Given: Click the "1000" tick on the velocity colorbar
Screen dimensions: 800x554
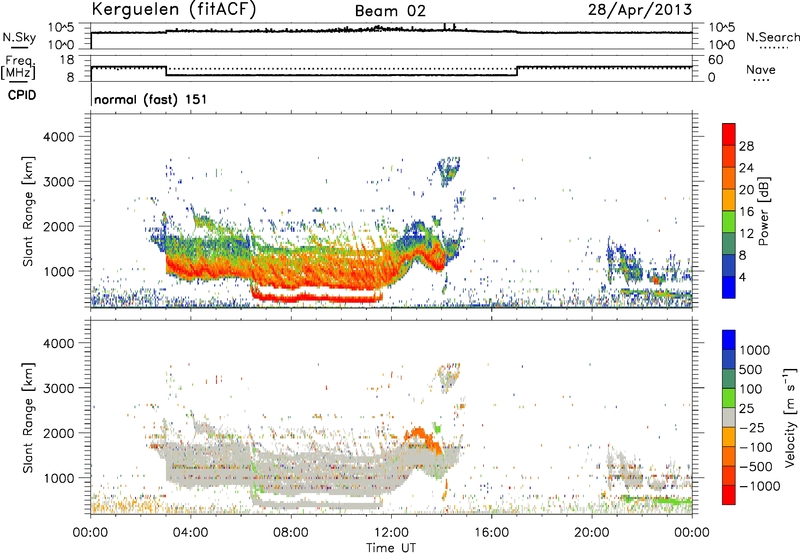Looking at the screenshot, I should (x=755, y=350).
